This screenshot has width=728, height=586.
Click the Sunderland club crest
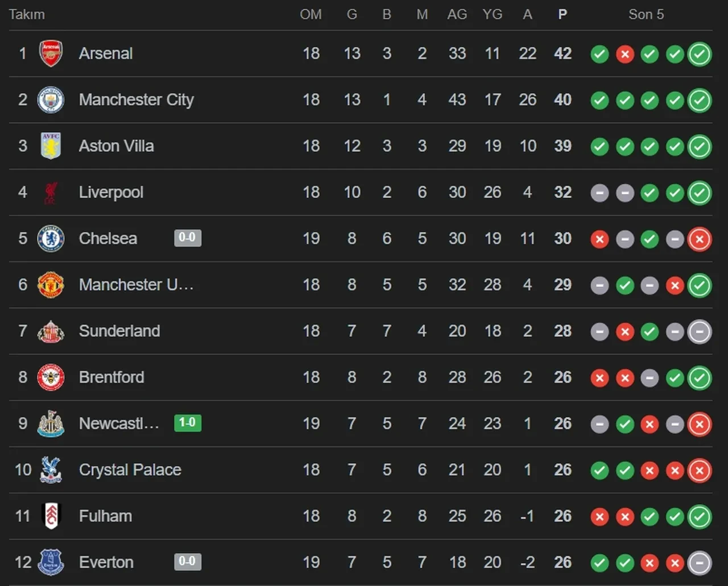pos(51,331)
